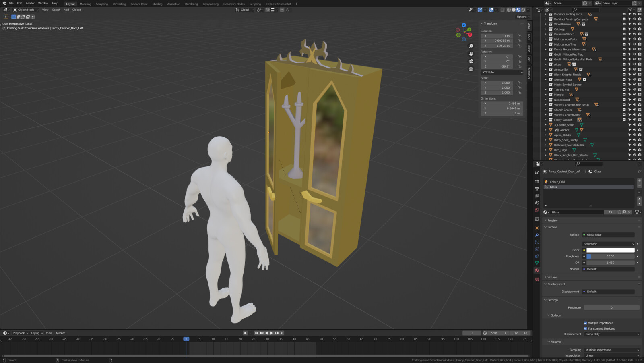Viewport: 644px width, 363px height.
Task: Toggle viewport overlays button
Action: 491,10
